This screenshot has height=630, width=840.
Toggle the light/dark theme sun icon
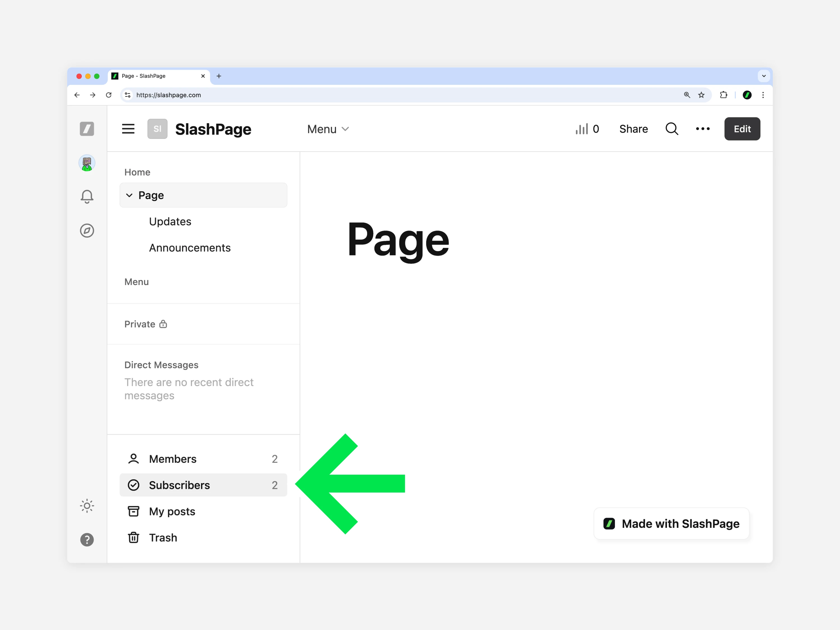click(87, 506)
